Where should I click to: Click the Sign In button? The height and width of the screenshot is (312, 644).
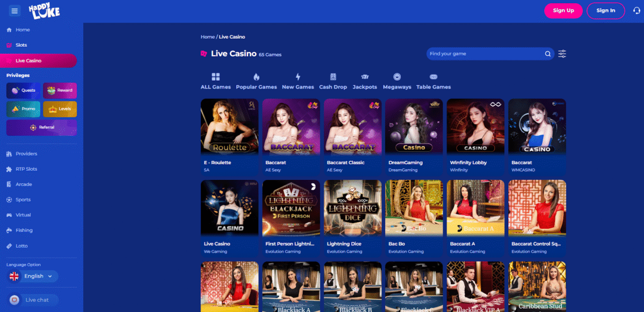[x=606, y=11]
